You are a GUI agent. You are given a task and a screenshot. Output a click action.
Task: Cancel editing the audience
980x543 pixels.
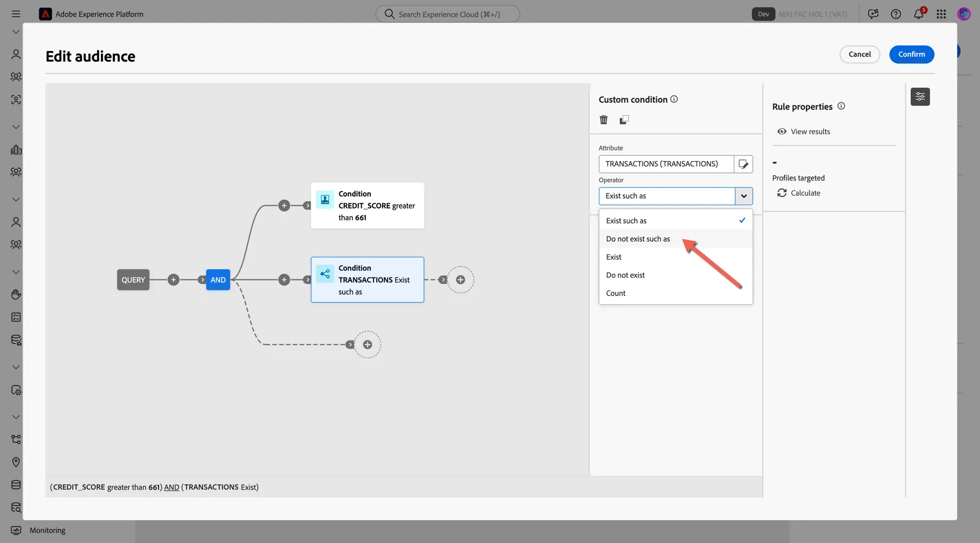tap(859, 54)
